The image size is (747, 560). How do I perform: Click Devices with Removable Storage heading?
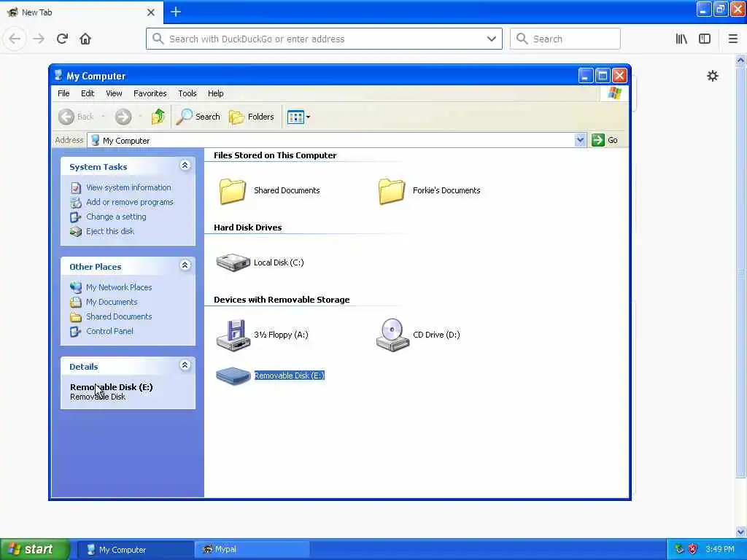pos(282,300)
